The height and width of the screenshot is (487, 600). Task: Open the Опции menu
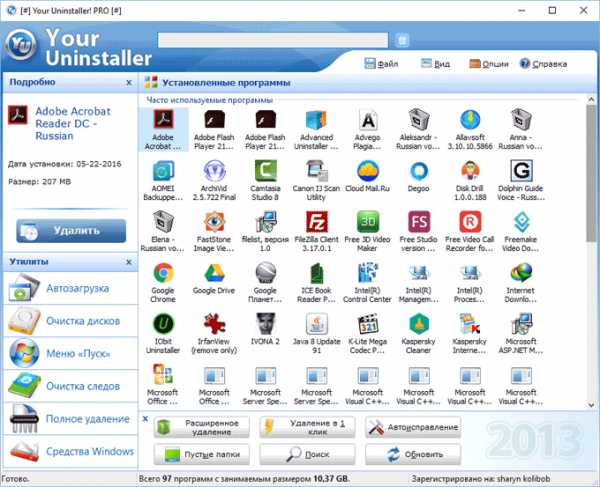489,64
